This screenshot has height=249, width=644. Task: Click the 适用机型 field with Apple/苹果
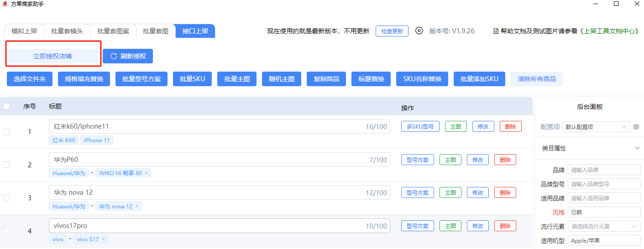[x=604, y=240]
